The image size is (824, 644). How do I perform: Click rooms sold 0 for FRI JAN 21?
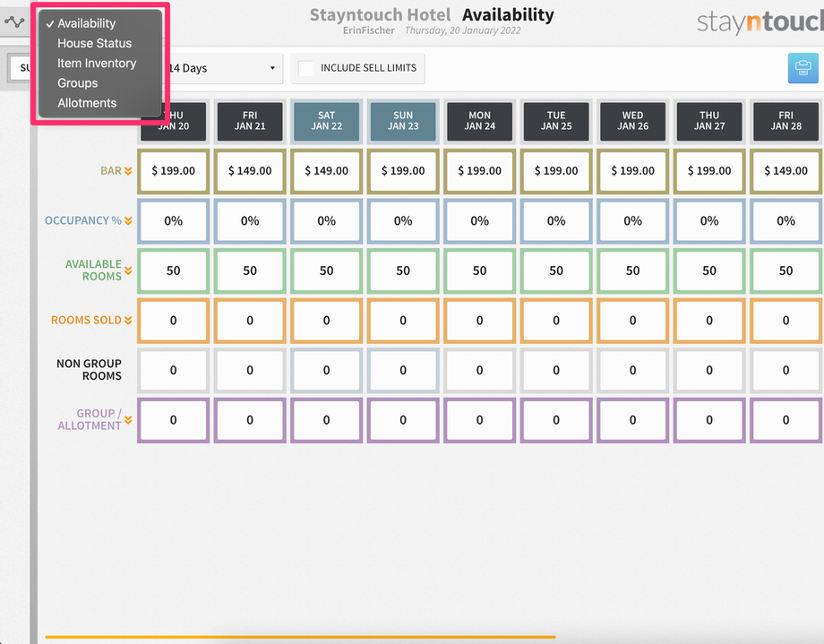[250, 320]
